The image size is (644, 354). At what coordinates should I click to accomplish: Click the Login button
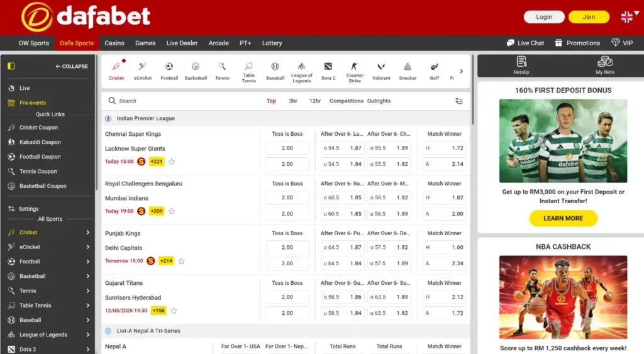[x=544, y=17]
